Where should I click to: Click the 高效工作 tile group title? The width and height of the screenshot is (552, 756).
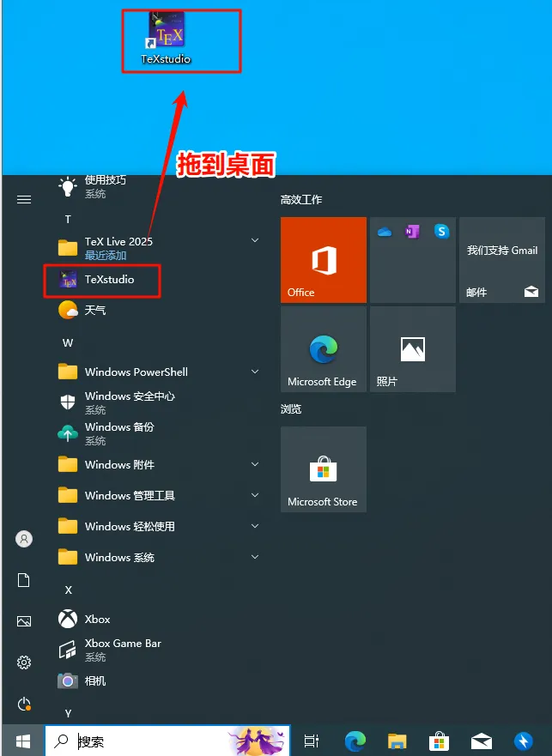click(x=301, y=200)
